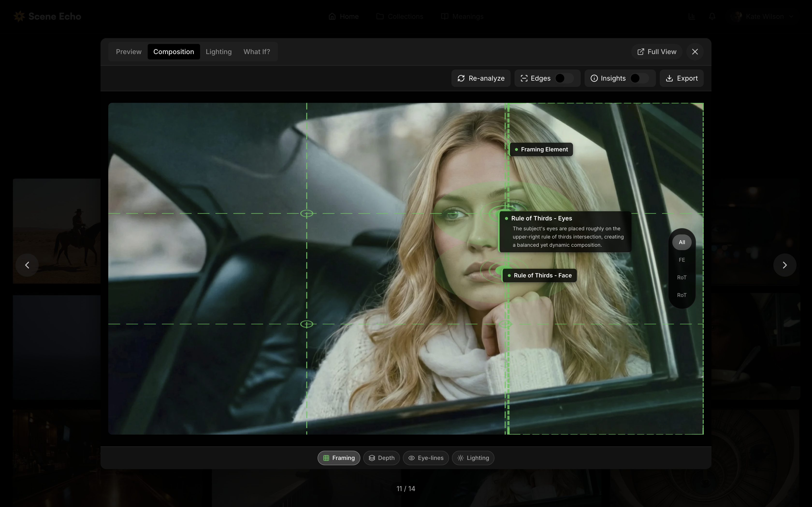Expand the Framing Element label
This screenshot has height=507, width=812.
click(541, 149)
